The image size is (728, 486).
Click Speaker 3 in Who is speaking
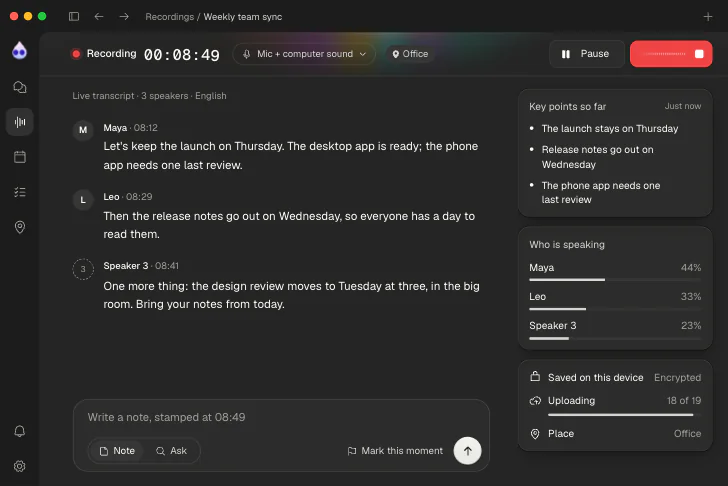point(552,325)
